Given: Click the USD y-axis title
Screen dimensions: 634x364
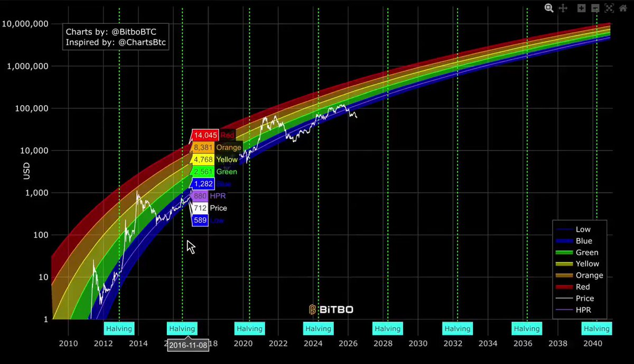Looking at the screenshot, I should (x=27, y=171).
